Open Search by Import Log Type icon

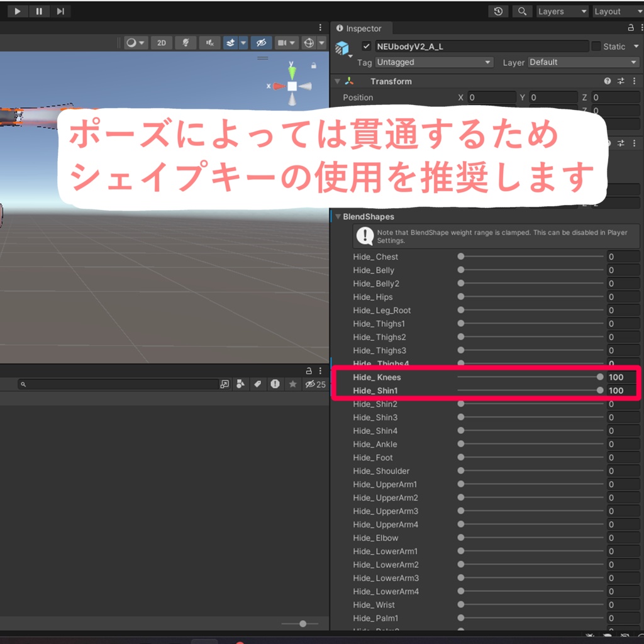pyautogui.click(x=275, y=384)
